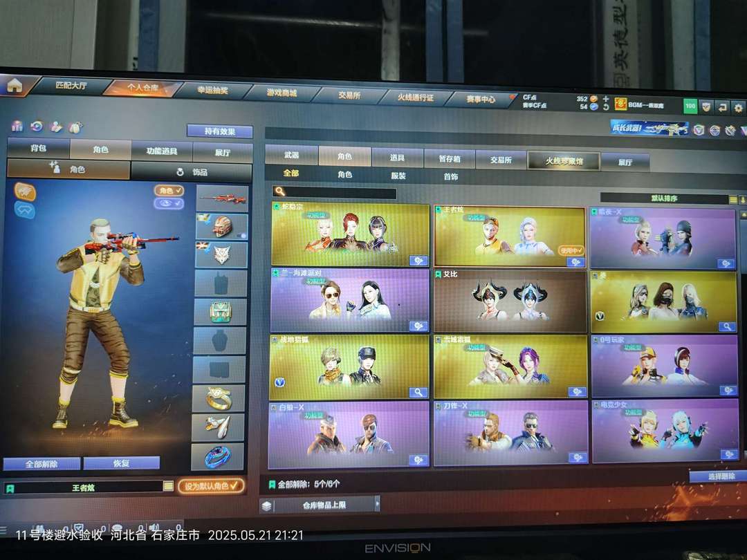The image size is (747, 560).
Task: Select the 蛇隐宗 character card
Action: click(x=350, y=235)
